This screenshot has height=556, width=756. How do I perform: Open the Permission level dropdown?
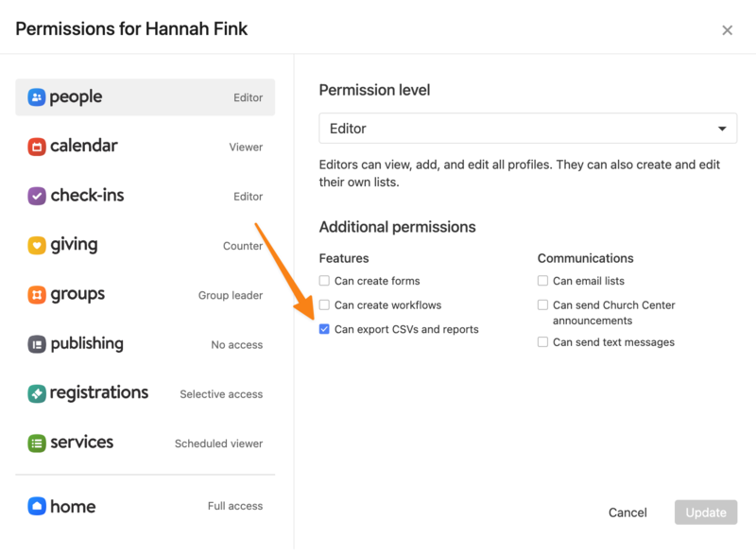(527, 128)
